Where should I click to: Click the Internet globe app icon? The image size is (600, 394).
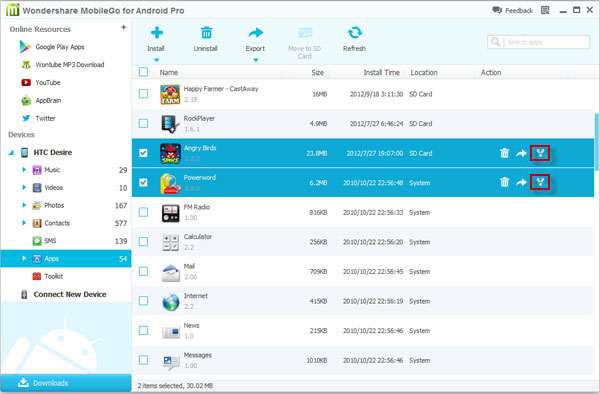[x=170, y=302]
